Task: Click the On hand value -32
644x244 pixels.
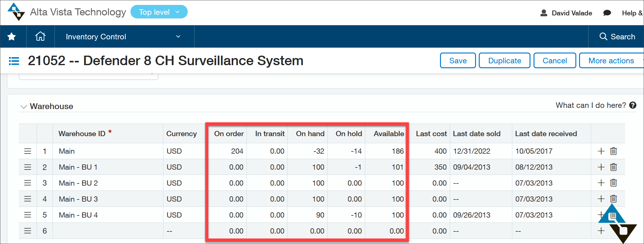Action: [319, 151]
